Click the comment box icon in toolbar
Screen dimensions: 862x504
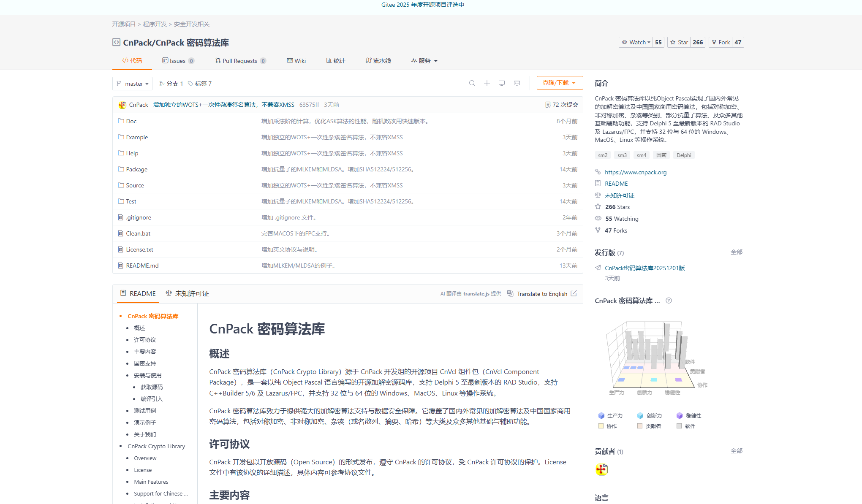coord(517,83)
